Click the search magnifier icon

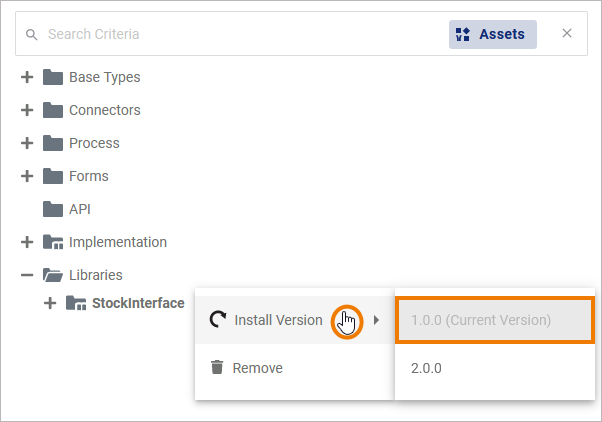click(31, 34)
